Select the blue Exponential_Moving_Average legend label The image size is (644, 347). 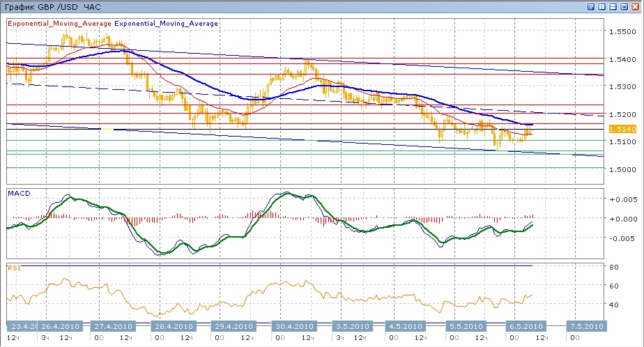tap(166, 24)
